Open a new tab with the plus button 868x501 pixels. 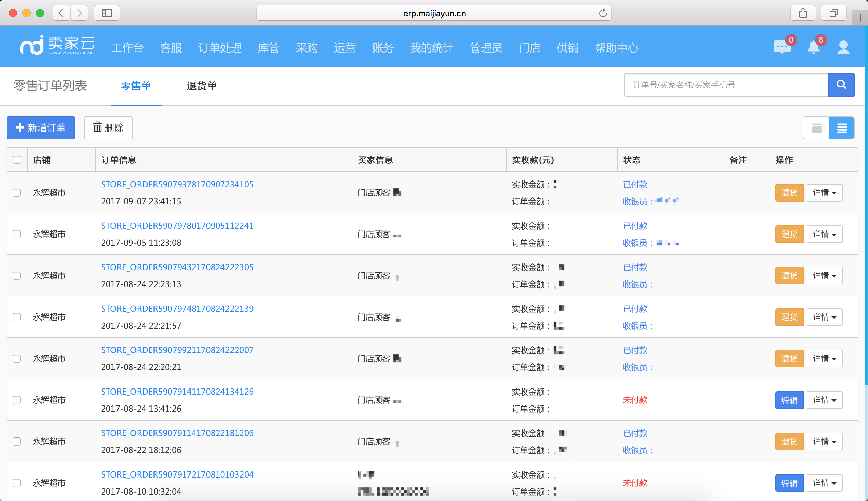click(x=860, y=18)
